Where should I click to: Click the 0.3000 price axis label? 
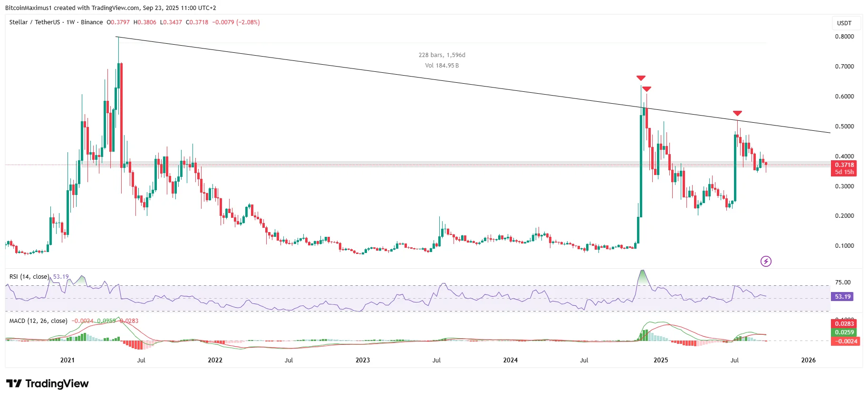[x=844, y=186]
